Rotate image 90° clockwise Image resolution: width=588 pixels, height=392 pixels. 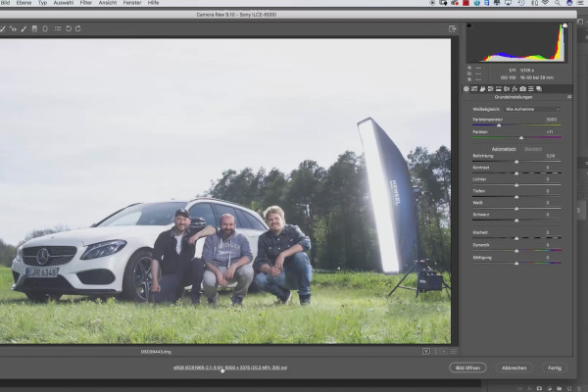coord(78,28)
